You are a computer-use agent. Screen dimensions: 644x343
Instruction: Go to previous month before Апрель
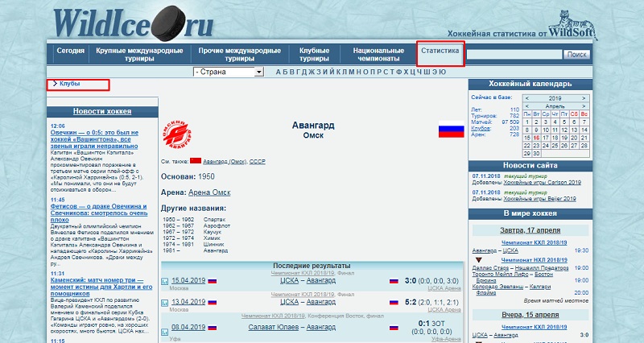click(x=526, y=105)
